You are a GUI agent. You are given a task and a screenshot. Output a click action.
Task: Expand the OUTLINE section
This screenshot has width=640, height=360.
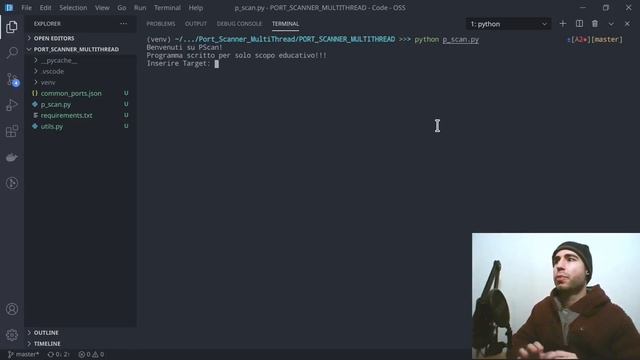tap(46, 333)
